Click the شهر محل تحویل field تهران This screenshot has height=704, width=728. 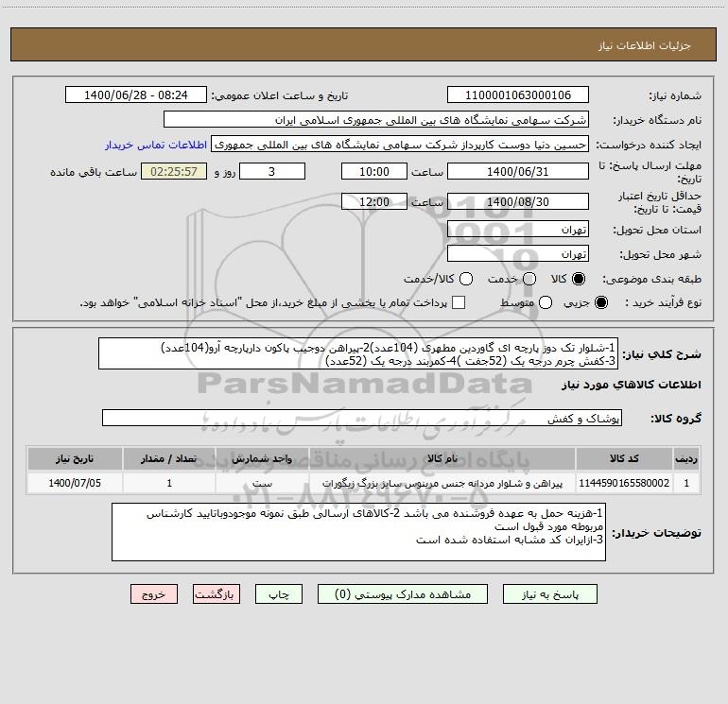coord(518,254)
